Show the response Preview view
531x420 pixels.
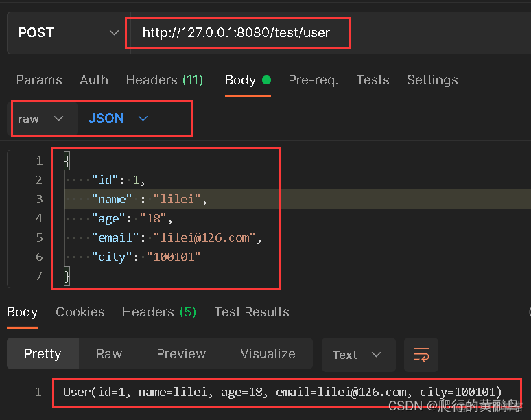pyautogui.click(x=181, y=354)
